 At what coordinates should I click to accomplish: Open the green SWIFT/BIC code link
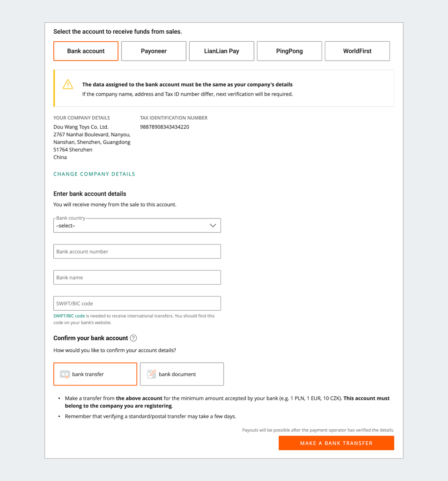tap(69, 316)
